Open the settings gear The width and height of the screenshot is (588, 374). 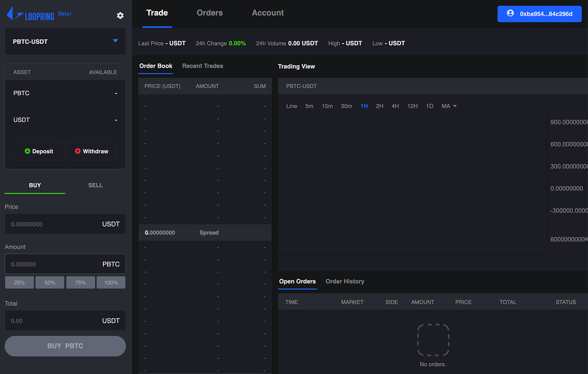click(x=120, y=15)
